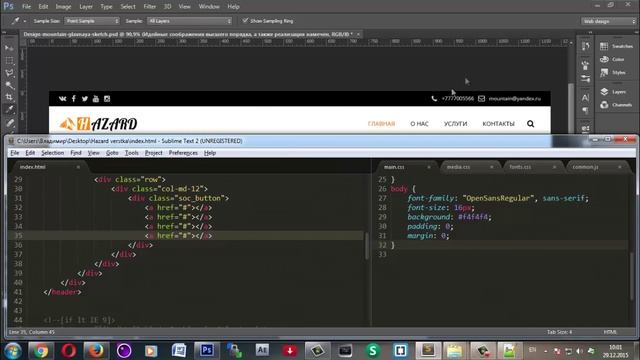Open the Channels panel
The width and height of the screenshot is (640, 360).
[x=616, y=105]
